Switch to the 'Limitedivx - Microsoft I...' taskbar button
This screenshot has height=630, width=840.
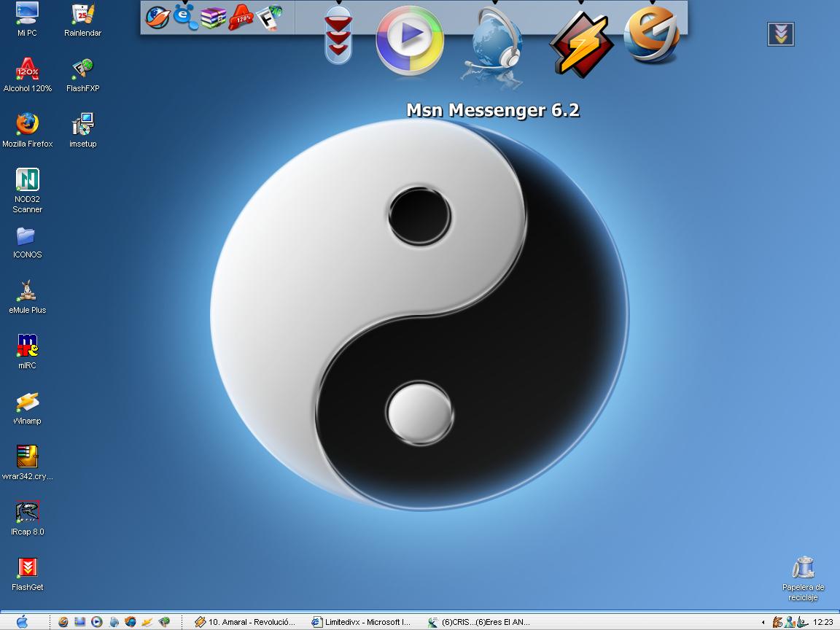click(x=362, y=622)
